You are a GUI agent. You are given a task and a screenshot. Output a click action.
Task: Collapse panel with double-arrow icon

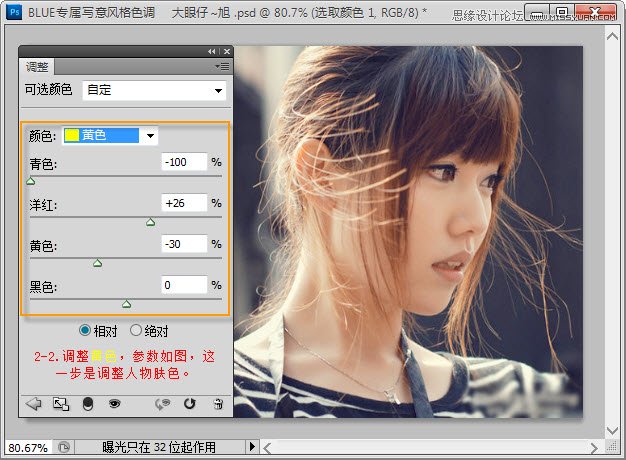(x=212, y=51)
